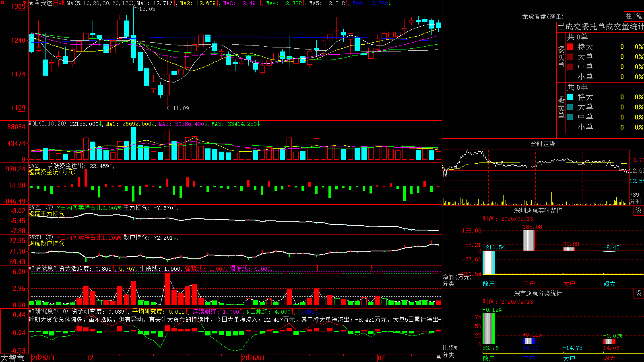Click the teal 大单 sell-order swatch
The width and height of the screenshot is (644, 362).
(x=570, y=107)
